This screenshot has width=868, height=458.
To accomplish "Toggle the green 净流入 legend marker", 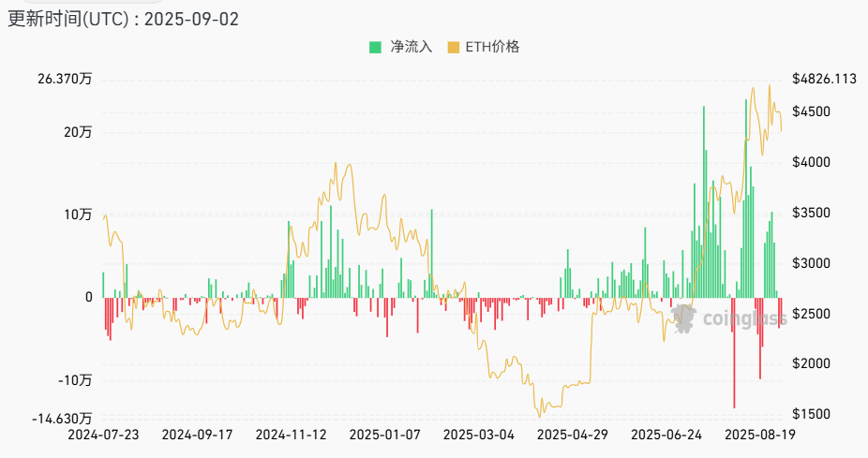I will coord(376,47).
